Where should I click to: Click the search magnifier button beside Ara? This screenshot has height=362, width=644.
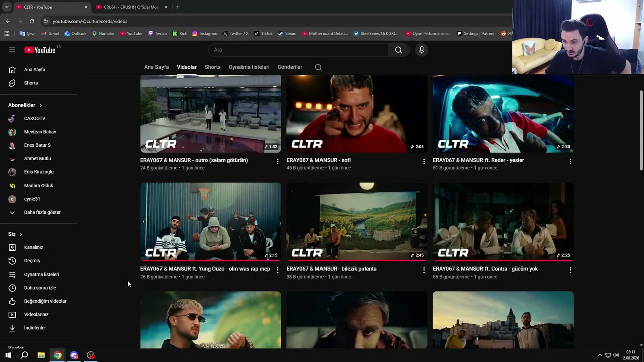[398, 50]
